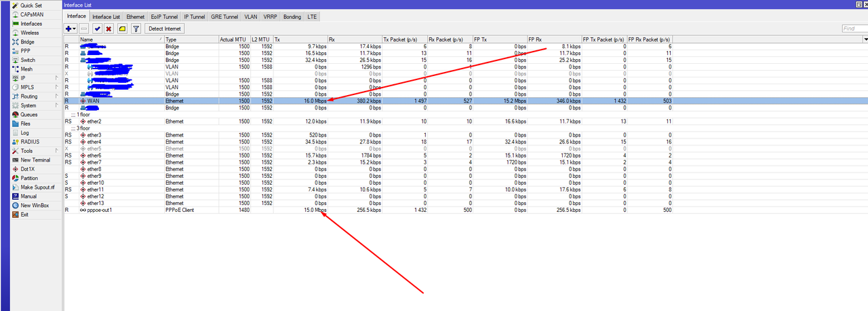The width and height of the screenshot is (868, 311).
Task: Click the yellow Comment toolbar button
Action: tap(122, 29)
